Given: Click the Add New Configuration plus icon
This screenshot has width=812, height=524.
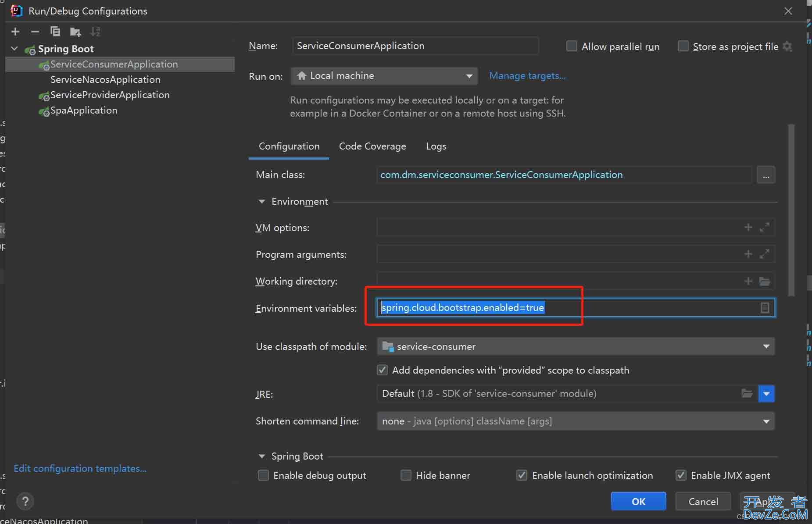Looking at the screenshot, I should click(x=15, y=32).
